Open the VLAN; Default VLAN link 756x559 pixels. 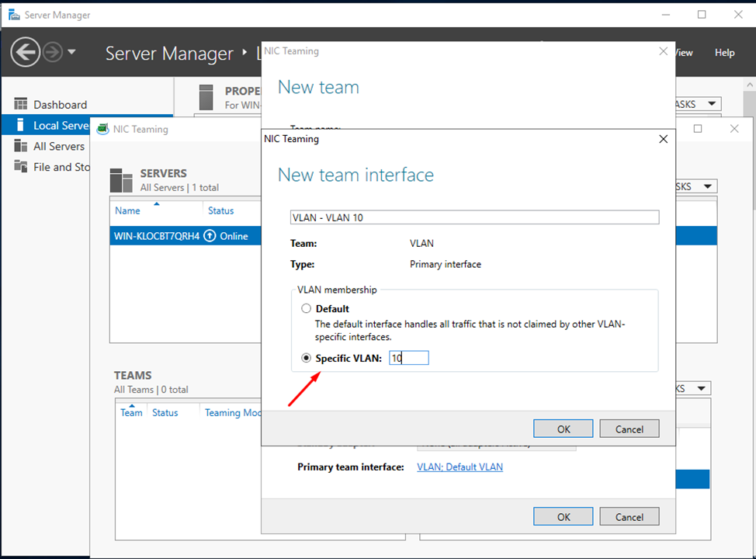459,467
